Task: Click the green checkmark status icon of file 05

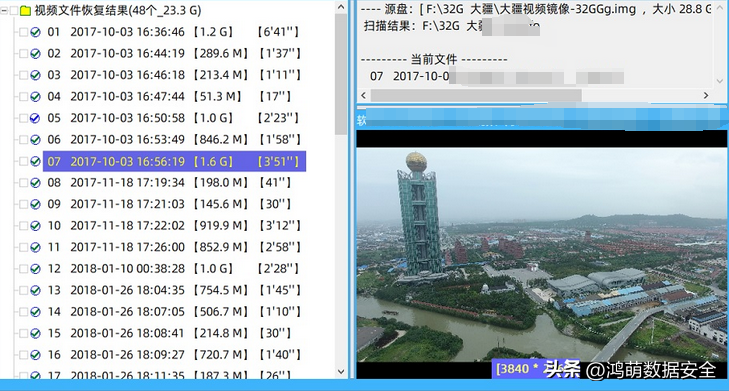Action: (x=35, y=118)
